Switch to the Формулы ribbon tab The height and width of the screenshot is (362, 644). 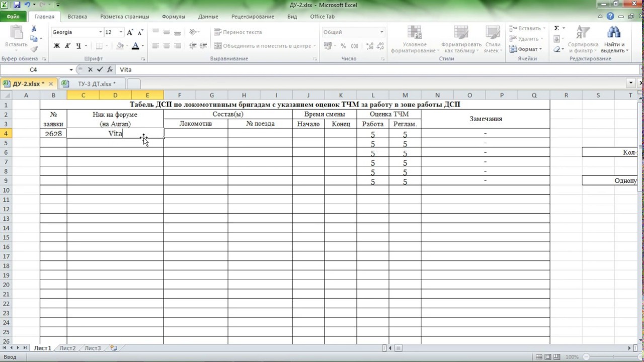[x=174, y=17]
